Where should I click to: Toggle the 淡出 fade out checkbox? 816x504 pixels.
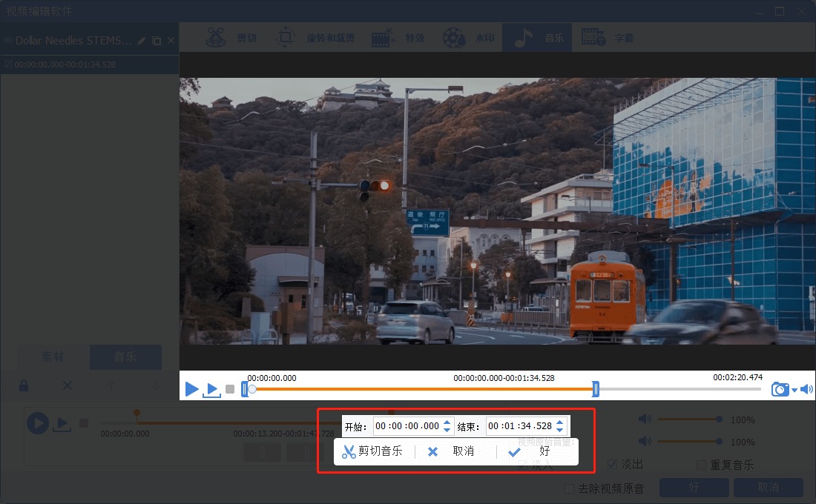click(x=613, y=464)
